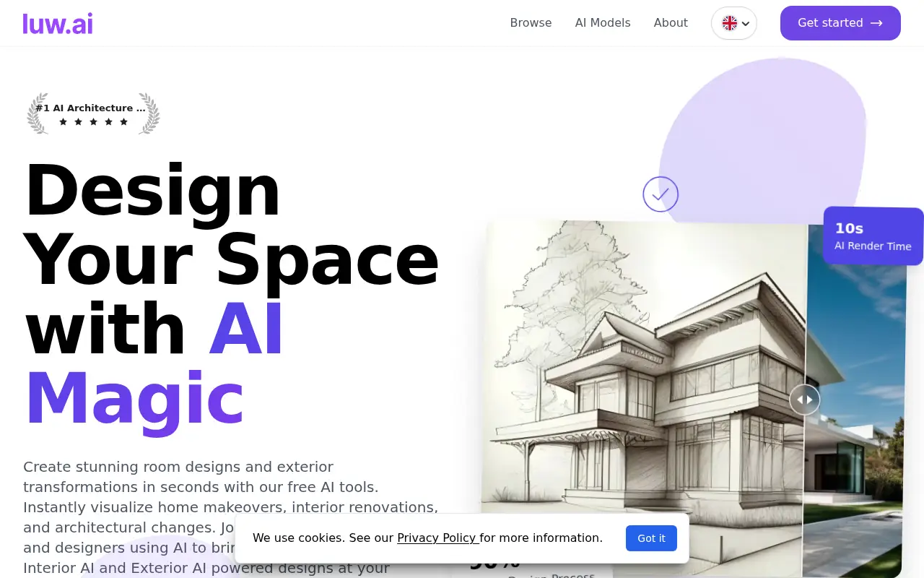Viewport: 924px width, 578px height.
Task: Click the five-star rating row
Action: 93,122
